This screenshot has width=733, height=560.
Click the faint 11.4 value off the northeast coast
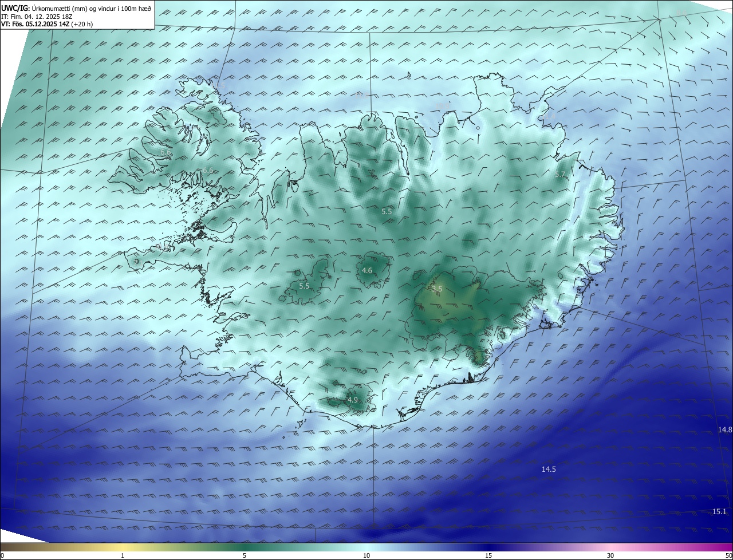click(x=549, y=116)
